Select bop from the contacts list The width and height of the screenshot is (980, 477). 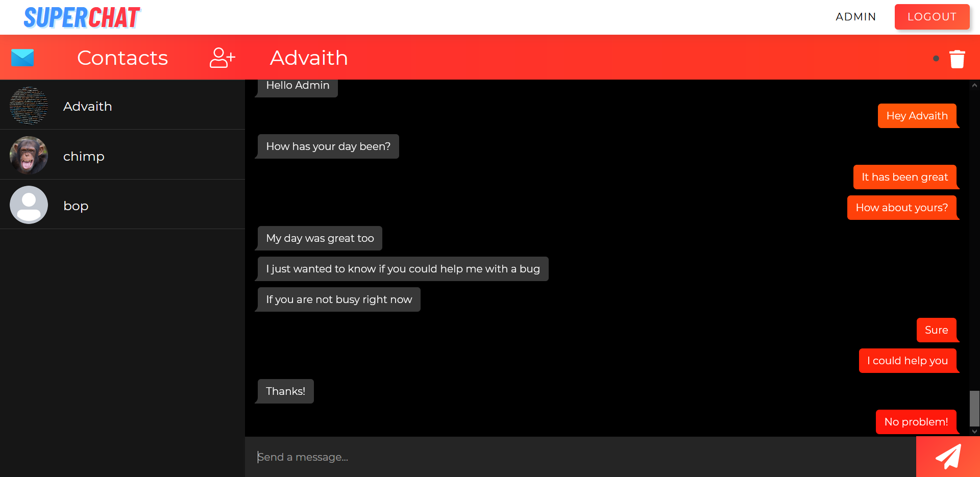click(x=76, y=206)
